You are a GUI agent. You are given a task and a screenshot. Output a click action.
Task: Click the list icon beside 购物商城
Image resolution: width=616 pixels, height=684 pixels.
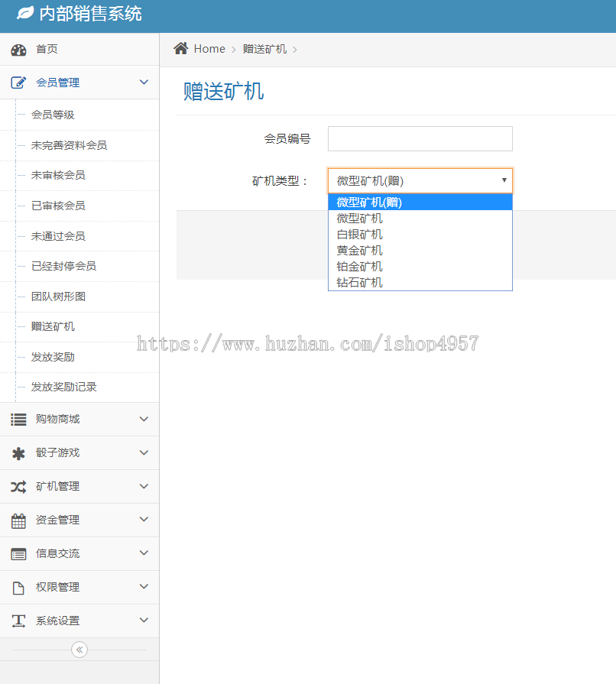tap(18, 420)
